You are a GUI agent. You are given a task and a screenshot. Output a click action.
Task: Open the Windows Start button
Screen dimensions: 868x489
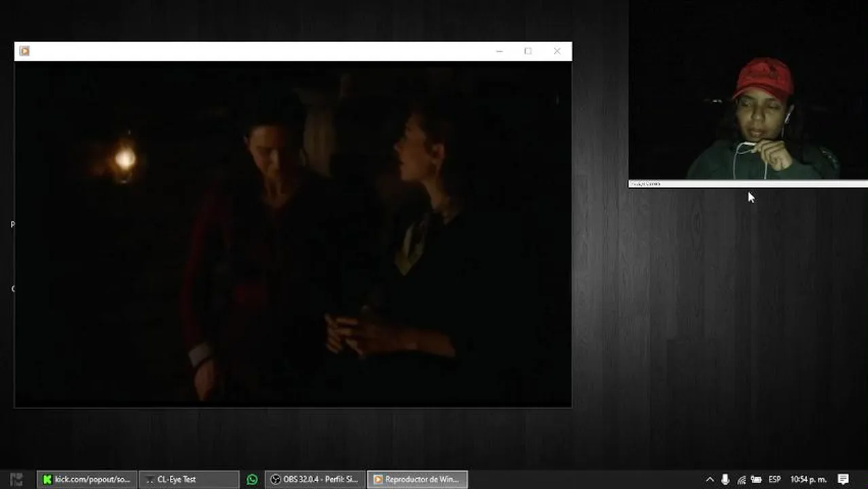point(16,479)
